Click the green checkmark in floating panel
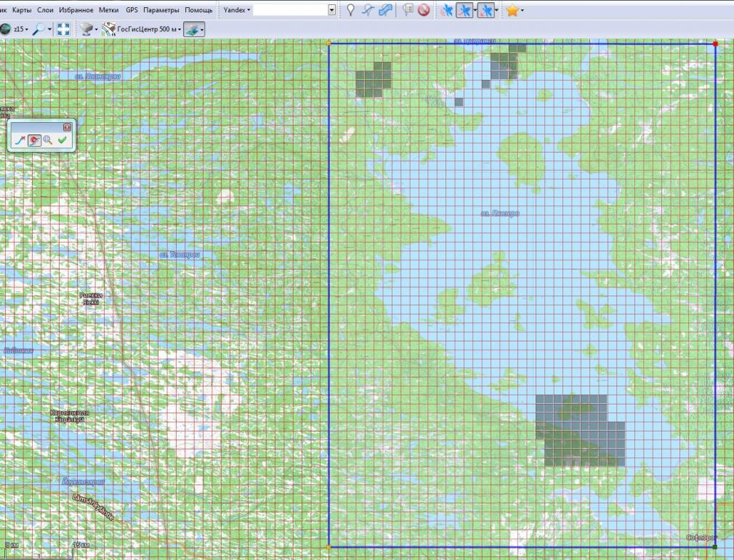 click(62, 140)
